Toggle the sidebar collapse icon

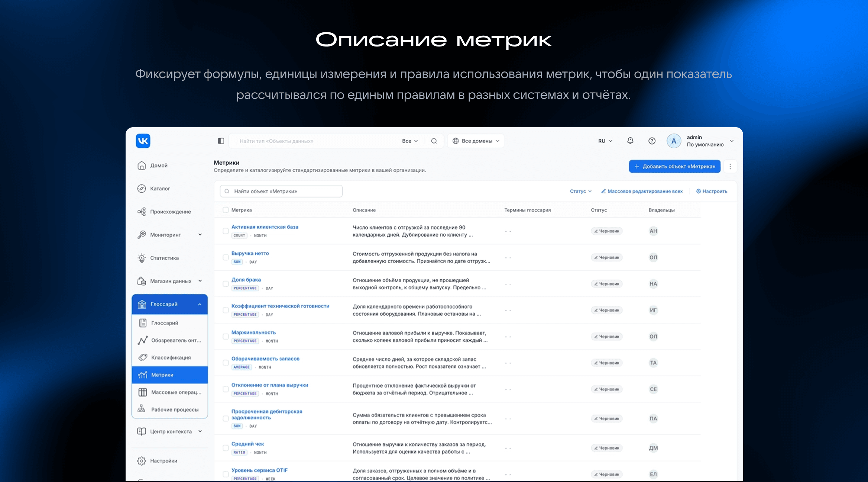221,141
